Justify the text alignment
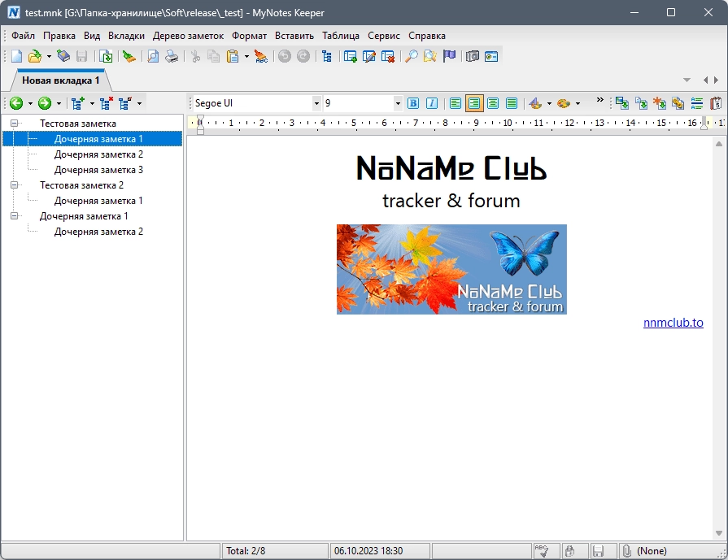The width and height of the screenshot is (728, 560). 512,103
